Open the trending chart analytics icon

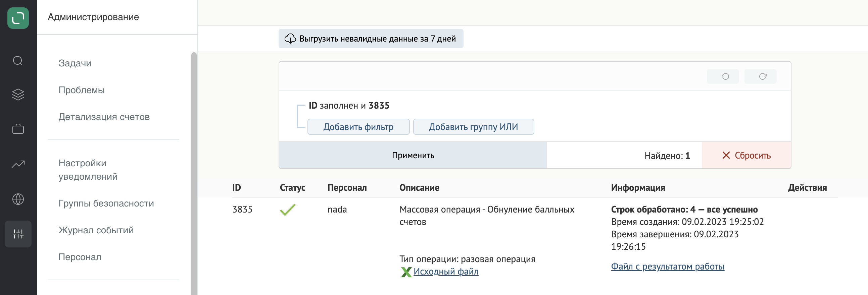[18, 164]
